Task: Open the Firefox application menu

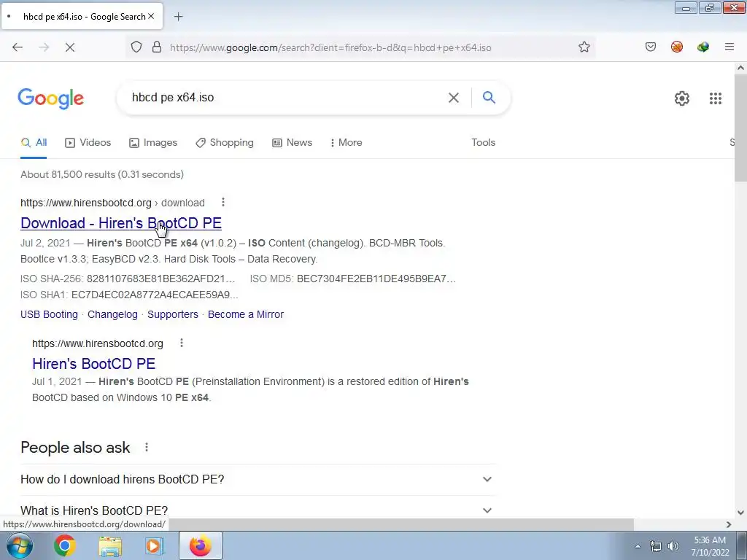Action: (729, 47)
